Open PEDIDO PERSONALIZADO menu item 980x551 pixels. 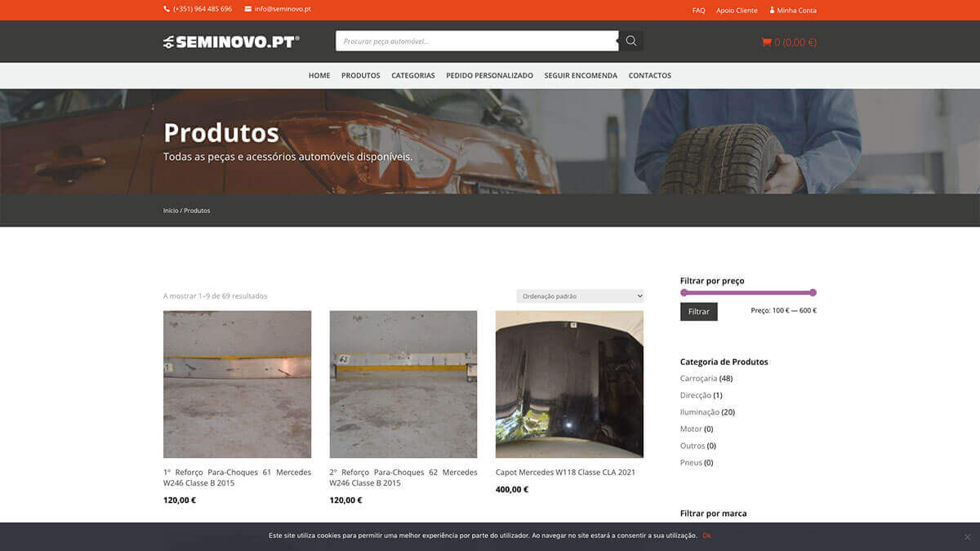[x=489, y=75]
